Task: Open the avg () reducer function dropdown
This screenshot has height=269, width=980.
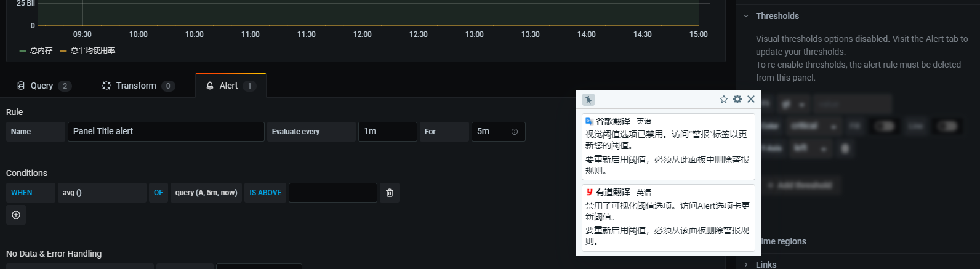Action: tap(102, 193)
